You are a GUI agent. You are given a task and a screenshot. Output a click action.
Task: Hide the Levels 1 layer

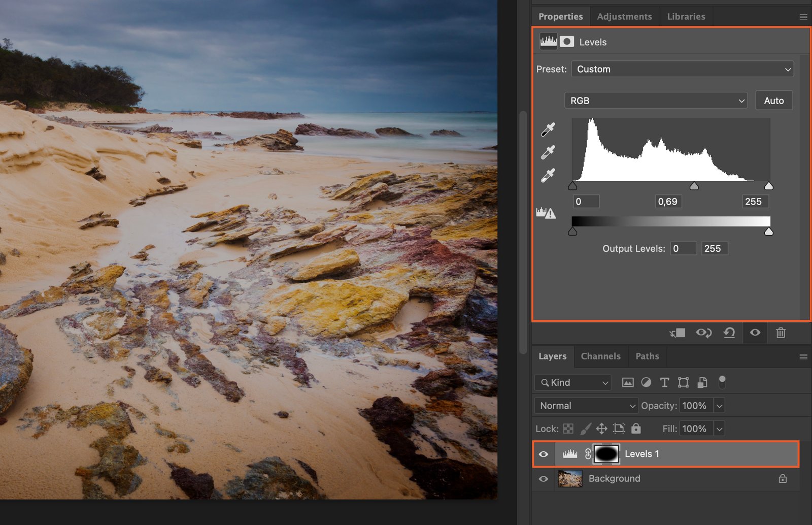coord(544,454)
